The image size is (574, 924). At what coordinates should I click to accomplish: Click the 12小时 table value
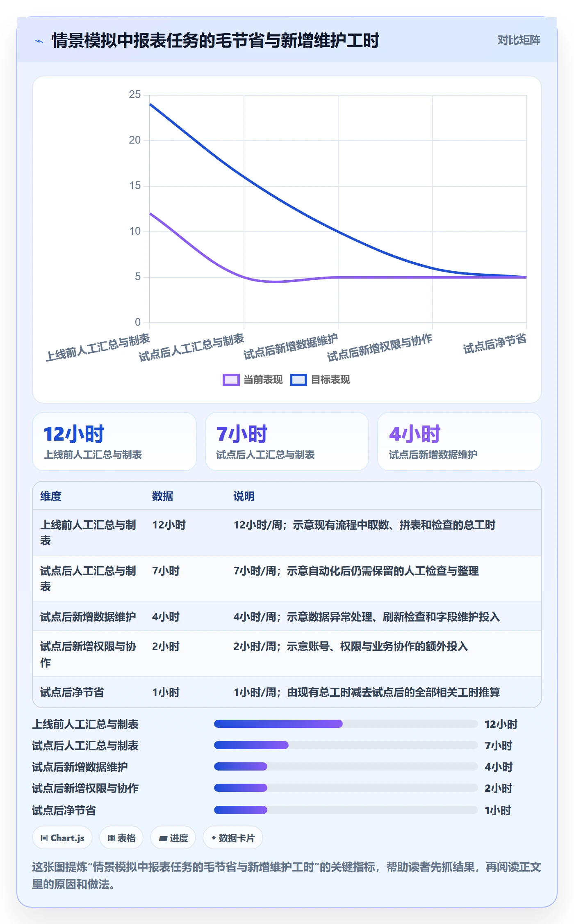coord(169,525)
